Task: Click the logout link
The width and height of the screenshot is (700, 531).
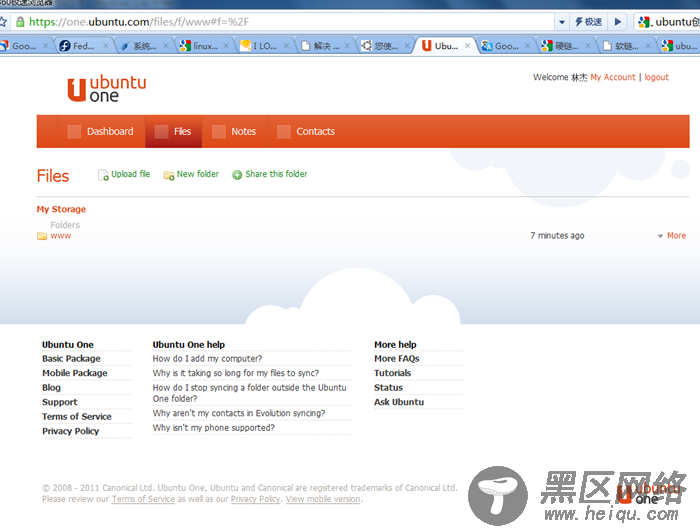Action: (656, 77)
